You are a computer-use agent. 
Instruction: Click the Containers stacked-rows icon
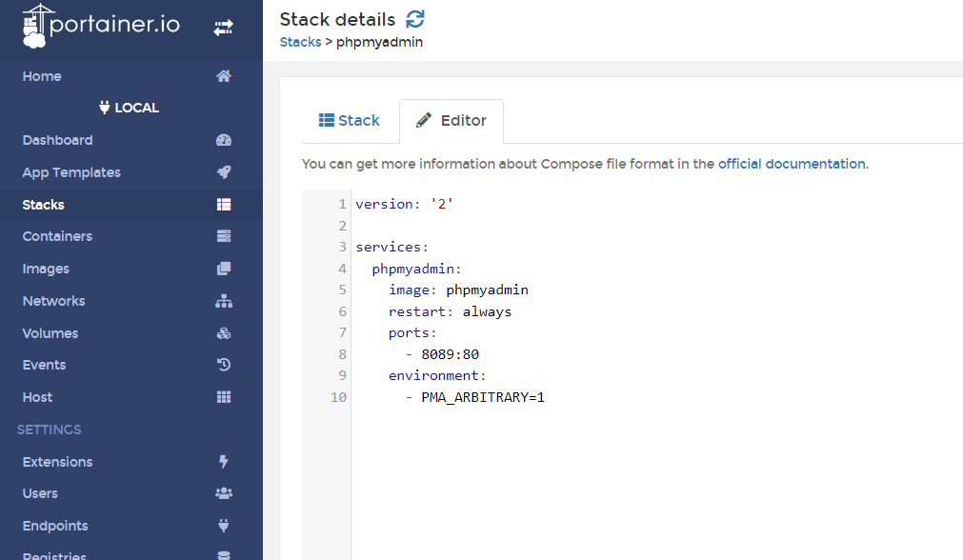[224, 236]
